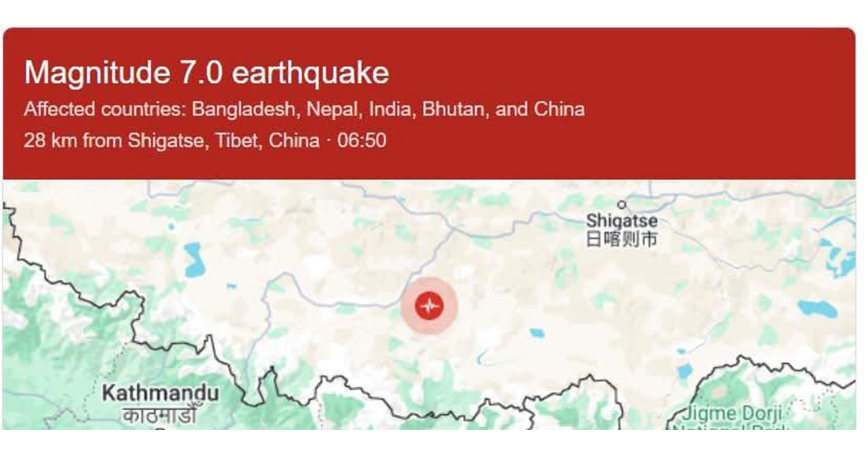Screen dimensions: 868x454
Task: Click the 28 km from Shigatse location text
Action: point(171,140)
